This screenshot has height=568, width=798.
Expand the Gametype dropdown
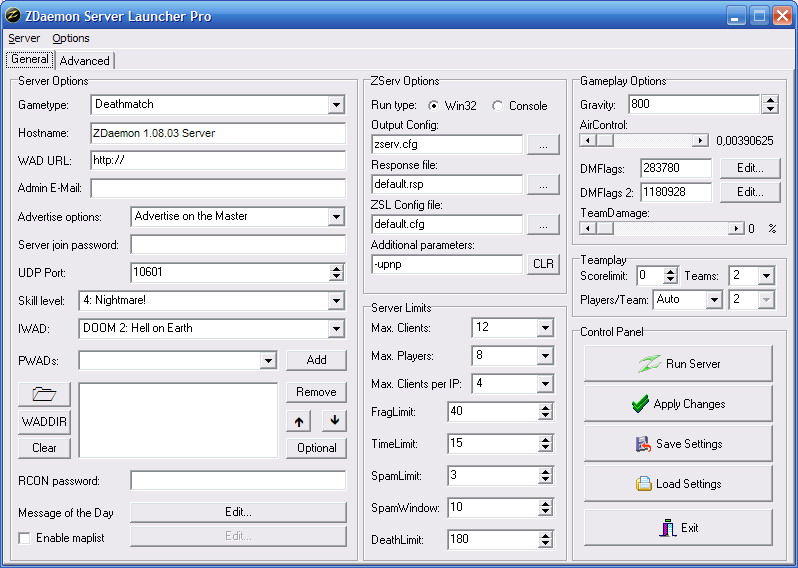click(335, 105)
